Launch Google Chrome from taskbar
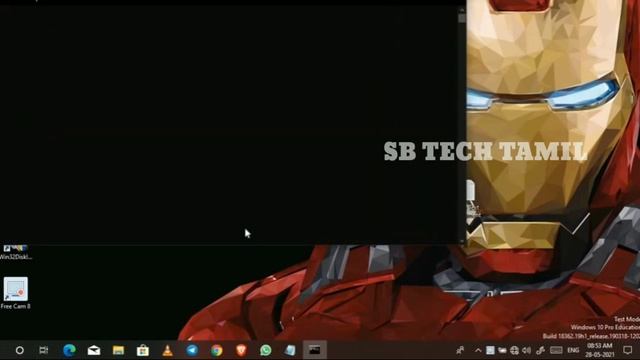 [x=217, y=350]
